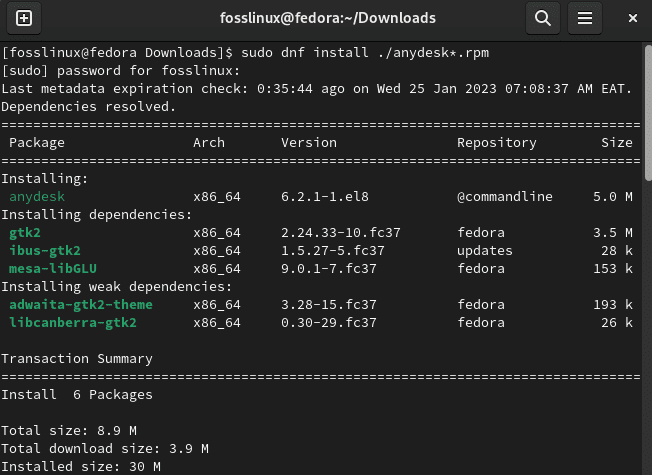Click the mesa-libGLU package name
Screen dimensions: 652x475
pyautogui.click(x=53, y=269)
